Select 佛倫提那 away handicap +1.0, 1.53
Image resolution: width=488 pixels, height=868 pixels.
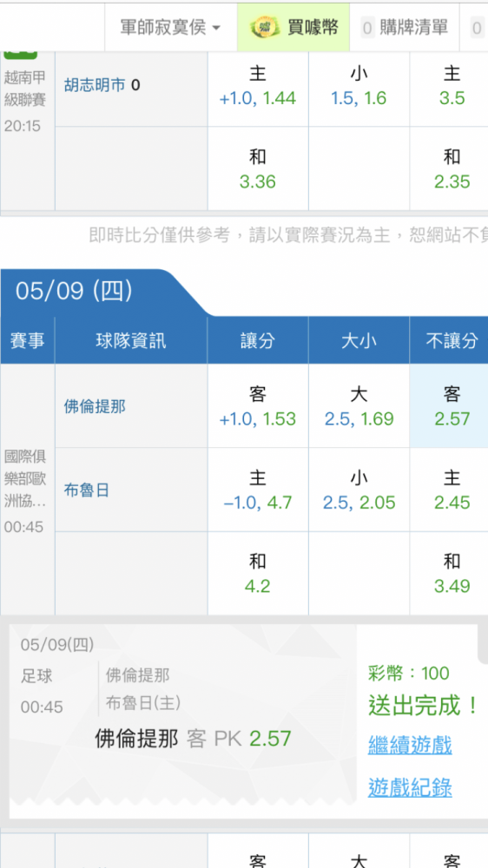tap(258, 405)
